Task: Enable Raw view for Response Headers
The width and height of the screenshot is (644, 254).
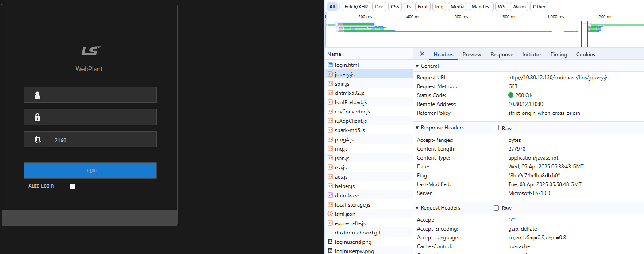Action: (x=496, y=128)
